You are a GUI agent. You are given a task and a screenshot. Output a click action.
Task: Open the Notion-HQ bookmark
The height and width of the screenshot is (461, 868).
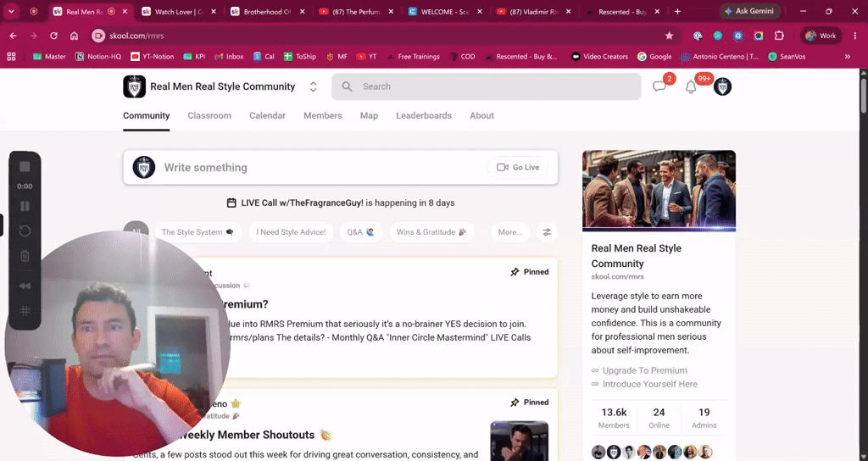[98, 57]
